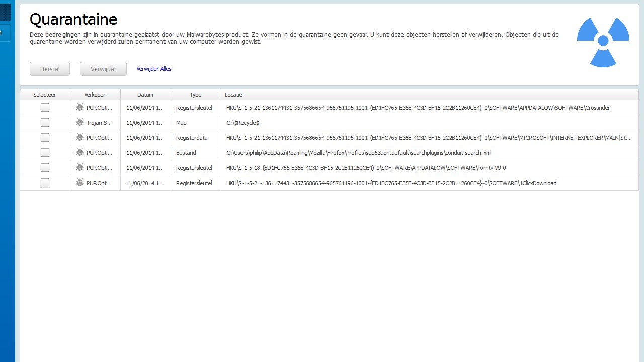Select the Torntv V9.0 registry path
The image size is (644, 362).
point(366,168)
